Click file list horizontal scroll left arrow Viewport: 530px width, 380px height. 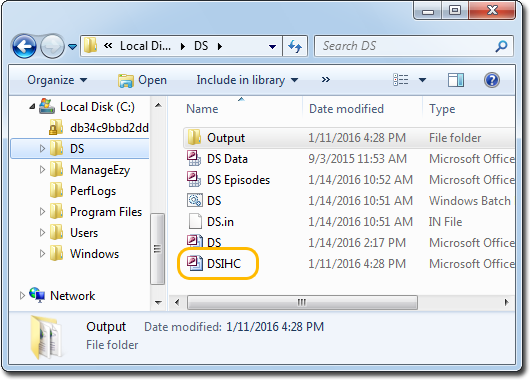pos(177,302)
